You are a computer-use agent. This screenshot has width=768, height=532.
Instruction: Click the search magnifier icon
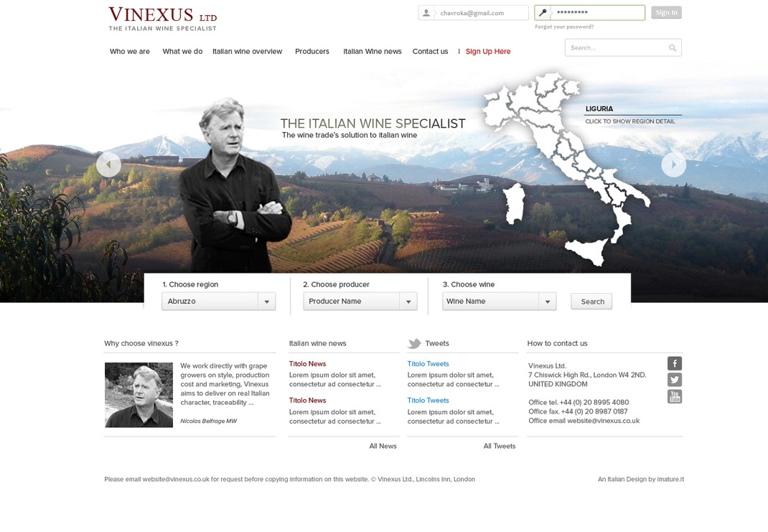[x=673, y=47]
